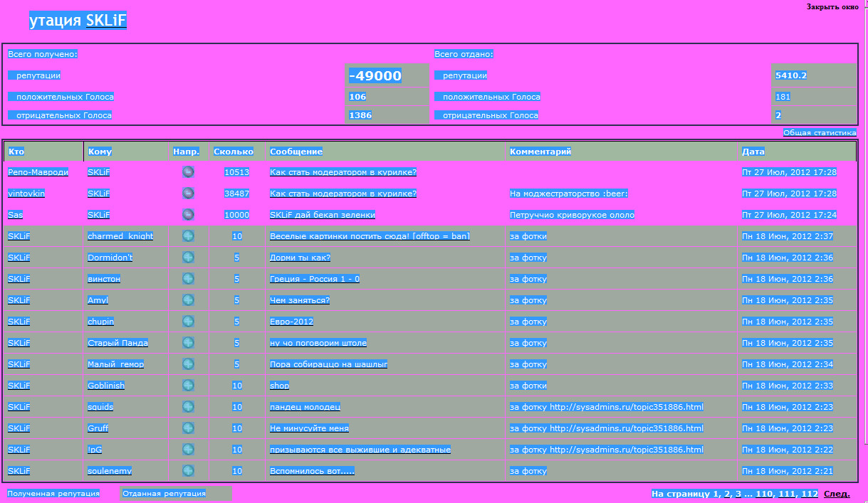Open chupin user link
This screenshot has width=868, height=503.
click(100, 322)
